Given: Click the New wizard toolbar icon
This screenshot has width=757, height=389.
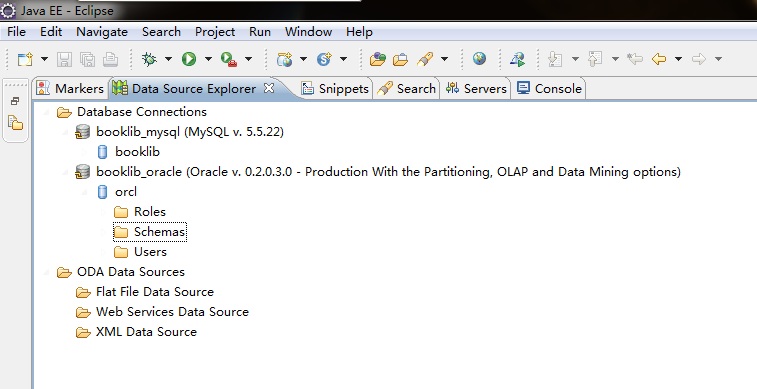Looking at the screenshot, I should click(x=25, y=59).
